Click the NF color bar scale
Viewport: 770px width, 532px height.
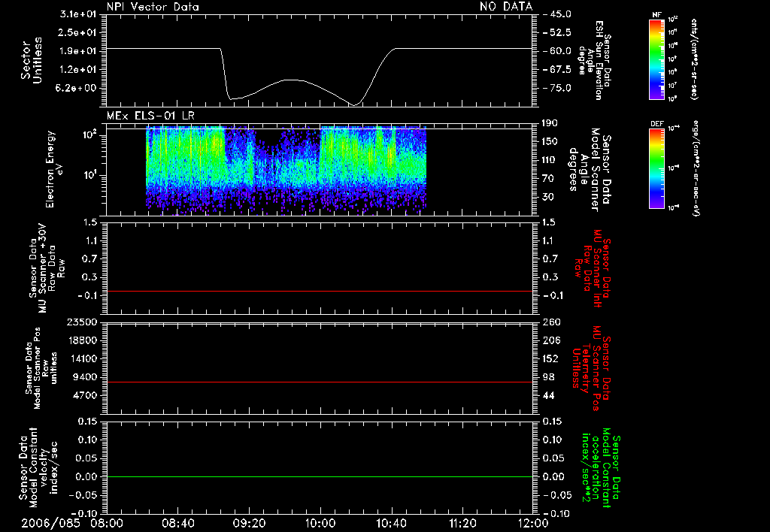[656, 59]
